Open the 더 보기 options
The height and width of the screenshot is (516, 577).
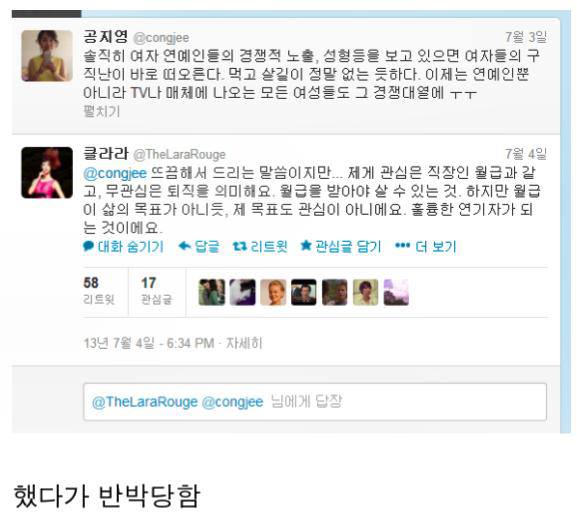pyautogui.click(x=436, y=247)
